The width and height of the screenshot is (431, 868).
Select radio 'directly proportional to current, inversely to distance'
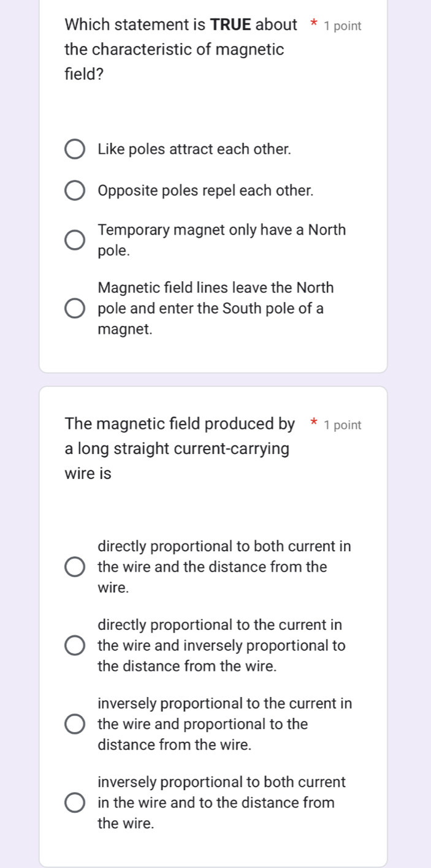(75, 646)
